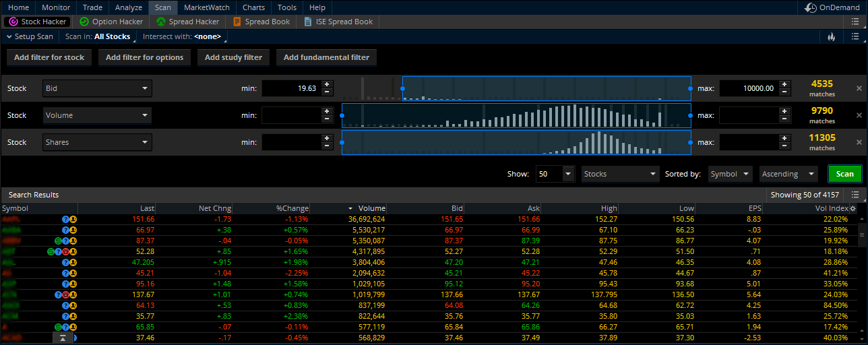868x345 pixels.
Task: Click the Bid histogram min slider handle
Action: (403, 88)
